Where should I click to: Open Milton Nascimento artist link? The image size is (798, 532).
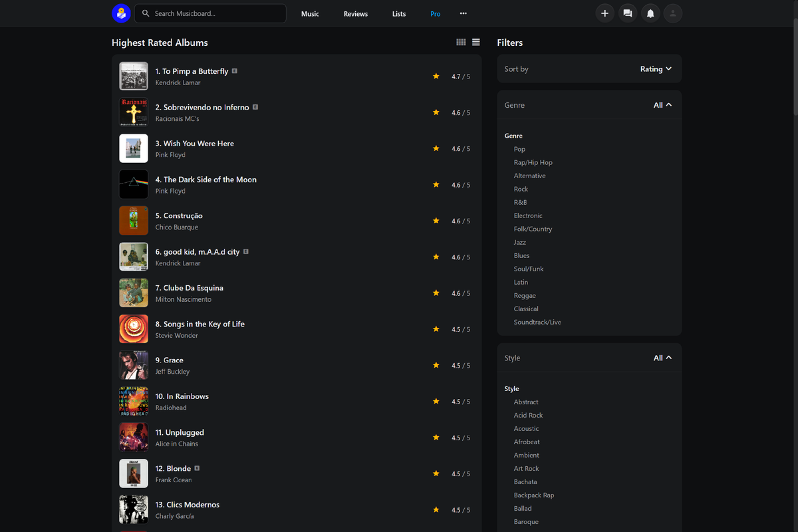184,299
